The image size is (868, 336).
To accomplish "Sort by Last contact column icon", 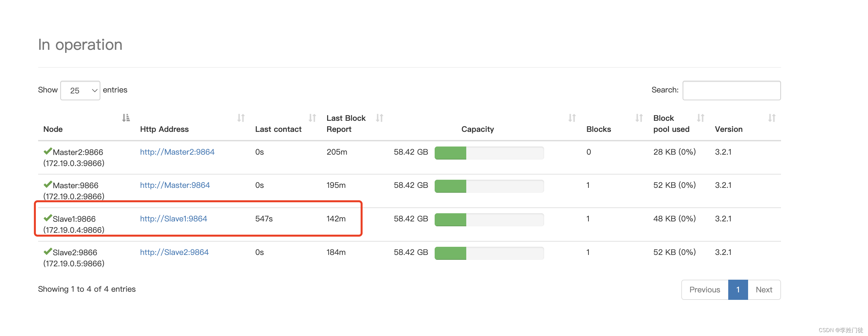I will point(312,118).
